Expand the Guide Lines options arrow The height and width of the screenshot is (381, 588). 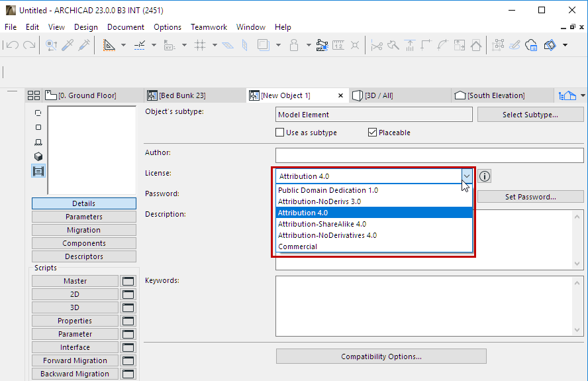click(x=123, y=45)
